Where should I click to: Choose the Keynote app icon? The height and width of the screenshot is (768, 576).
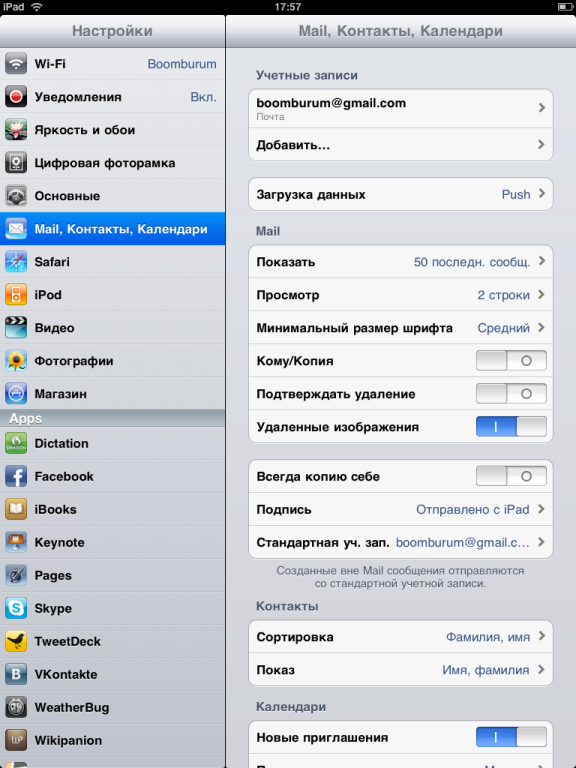point(16,542)
